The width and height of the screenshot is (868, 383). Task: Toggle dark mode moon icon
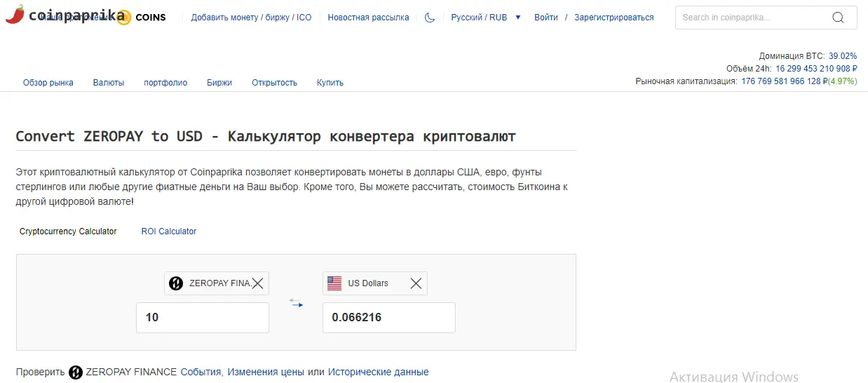(x=430, y=18)
